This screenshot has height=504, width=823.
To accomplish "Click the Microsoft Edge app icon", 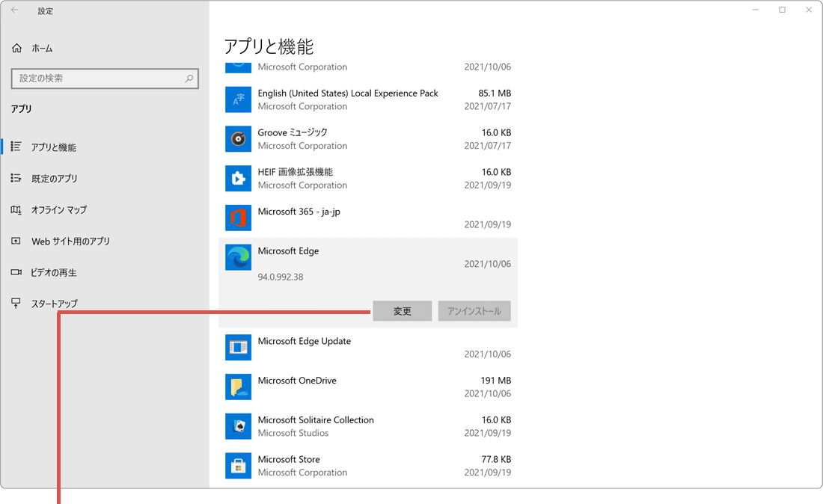I will tap(238, 257).
